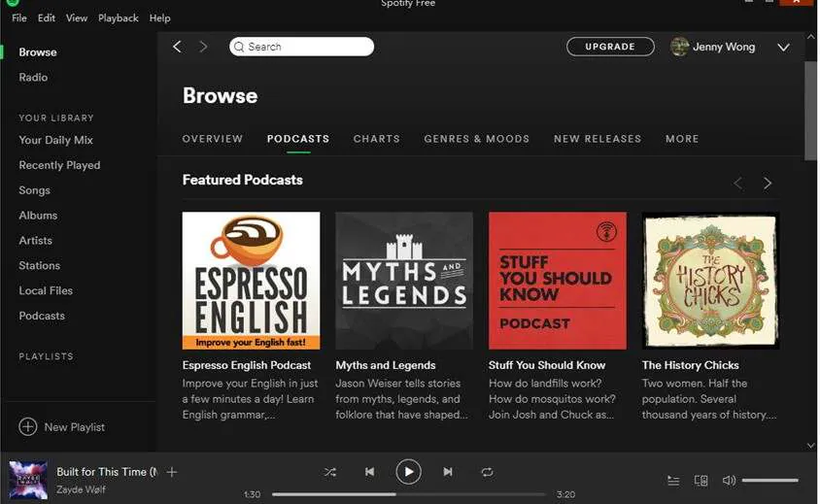
Task: Go back with the left navigation arrow
Action: coord(177,47)
